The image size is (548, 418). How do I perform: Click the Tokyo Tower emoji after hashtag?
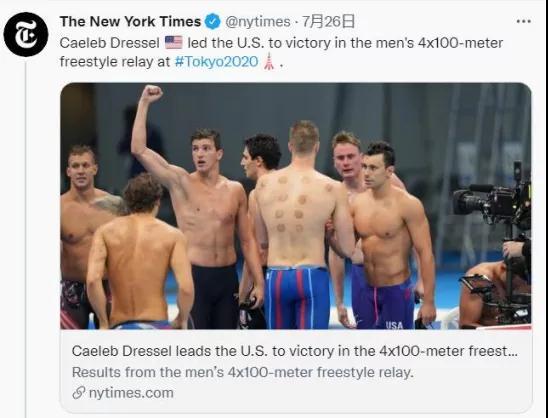(269, 61)
